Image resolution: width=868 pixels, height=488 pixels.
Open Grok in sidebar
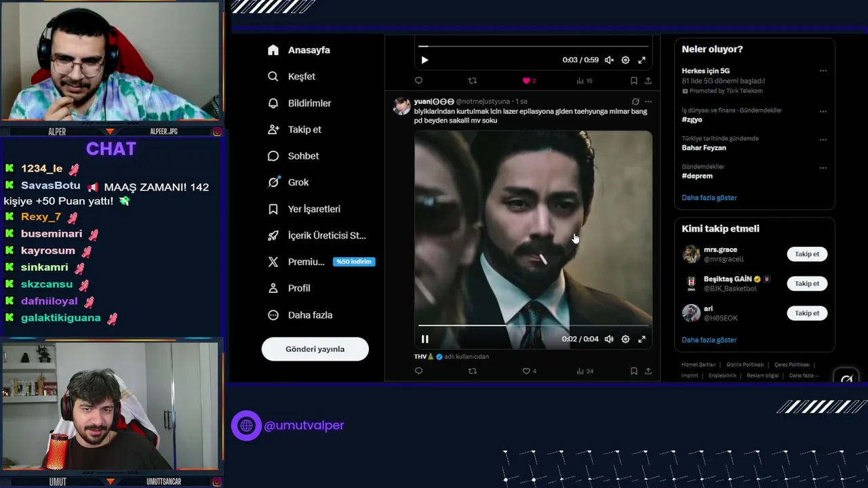[x=288, y=182]
